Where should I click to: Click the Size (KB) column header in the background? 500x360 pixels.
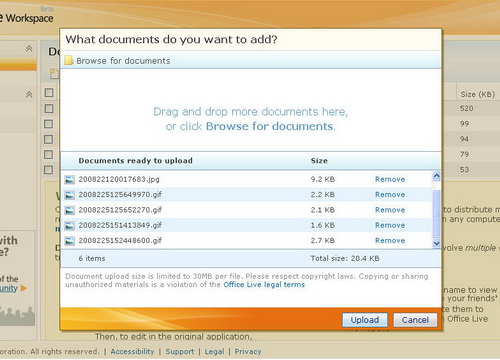(x=477, y=94)
